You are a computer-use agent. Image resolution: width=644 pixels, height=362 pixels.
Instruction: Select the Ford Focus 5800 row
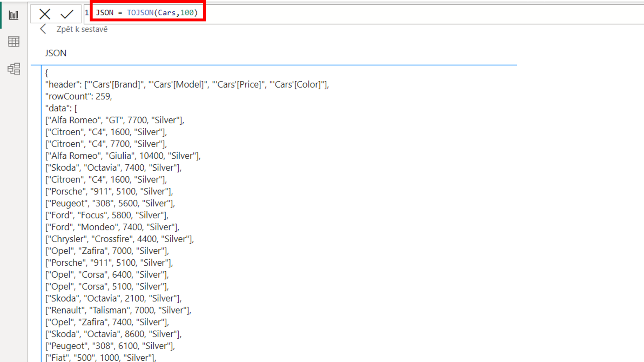click(x=107, y=215)
